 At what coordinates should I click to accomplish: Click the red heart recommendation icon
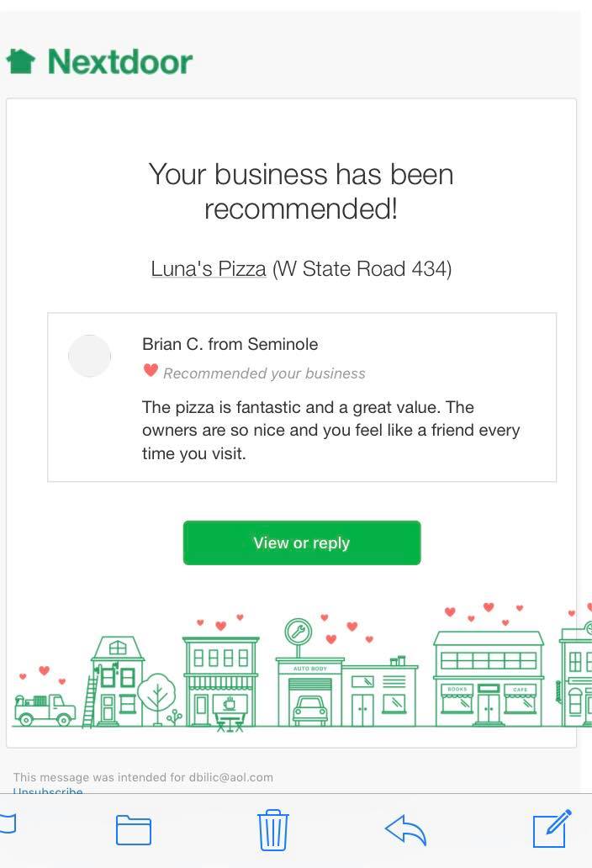[151, 370]
